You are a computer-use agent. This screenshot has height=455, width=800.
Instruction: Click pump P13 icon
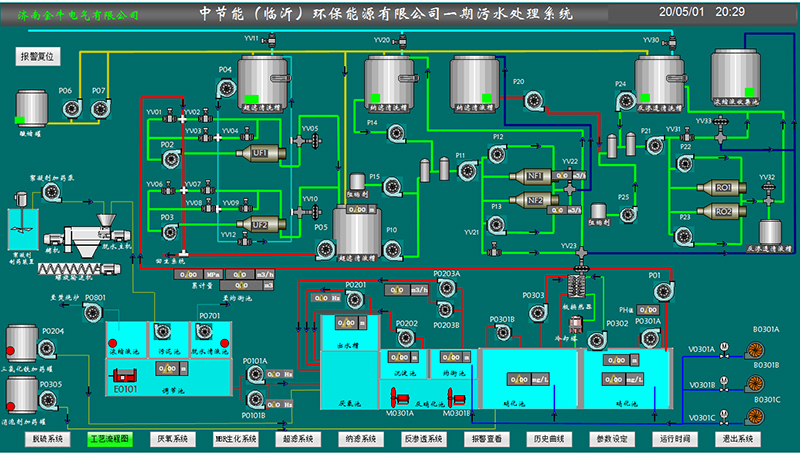tap(496, 225)
